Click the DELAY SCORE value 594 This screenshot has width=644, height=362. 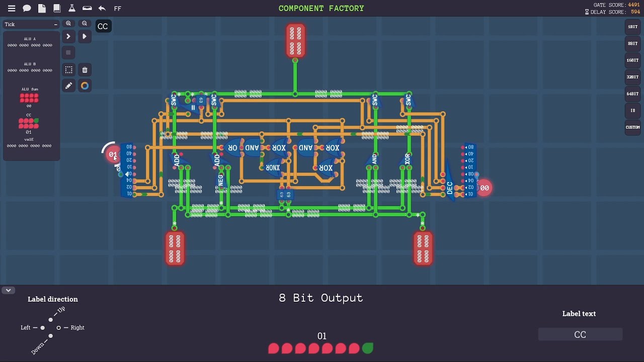coord(635,12)
